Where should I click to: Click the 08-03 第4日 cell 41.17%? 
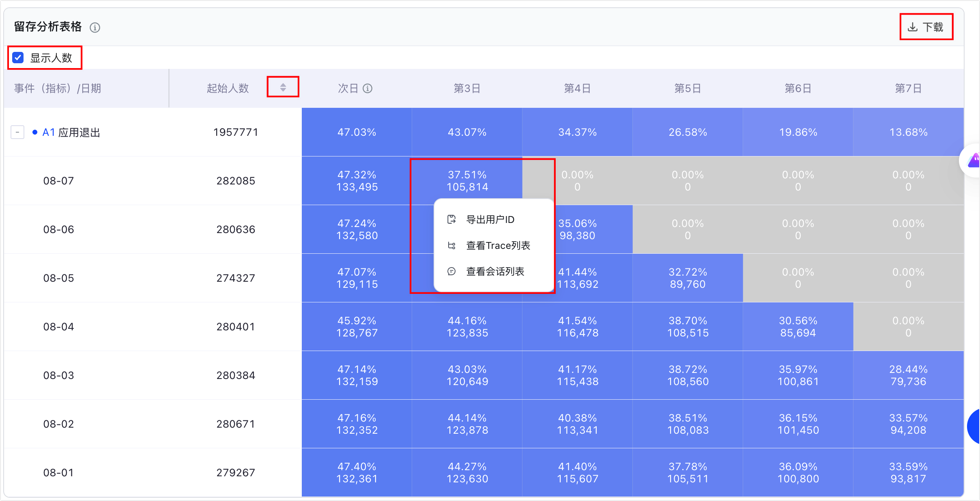pyautogui.click(x=577, y=375)
